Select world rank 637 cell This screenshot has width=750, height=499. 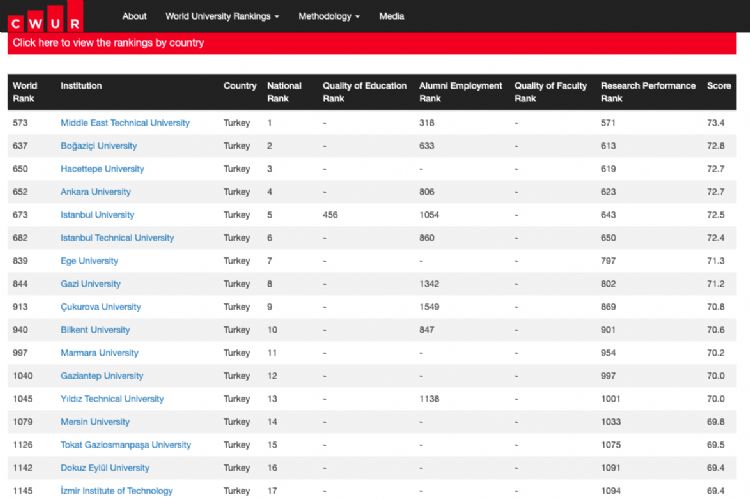pos(20,146)
